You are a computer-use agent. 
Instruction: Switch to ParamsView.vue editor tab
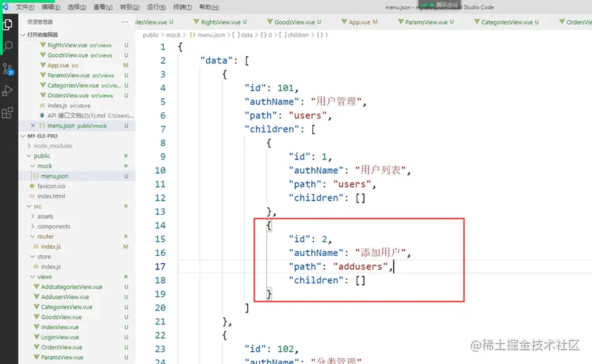pos(426,23)
